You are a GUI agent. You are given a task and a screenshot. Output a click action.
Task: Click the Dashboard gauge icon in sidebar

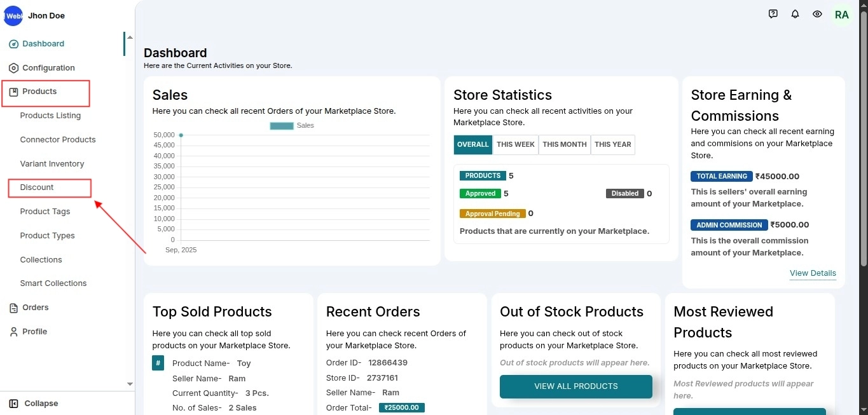coord(13,44)
